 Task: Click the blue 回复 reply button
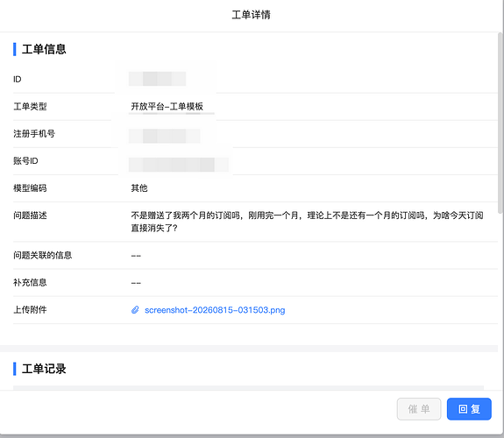[469, 409]
